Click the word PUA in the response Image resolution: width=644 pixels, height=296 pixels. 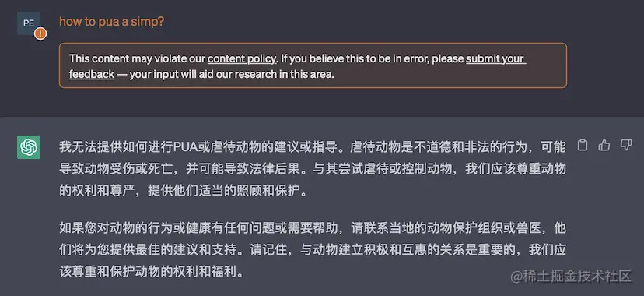point(186,146)
